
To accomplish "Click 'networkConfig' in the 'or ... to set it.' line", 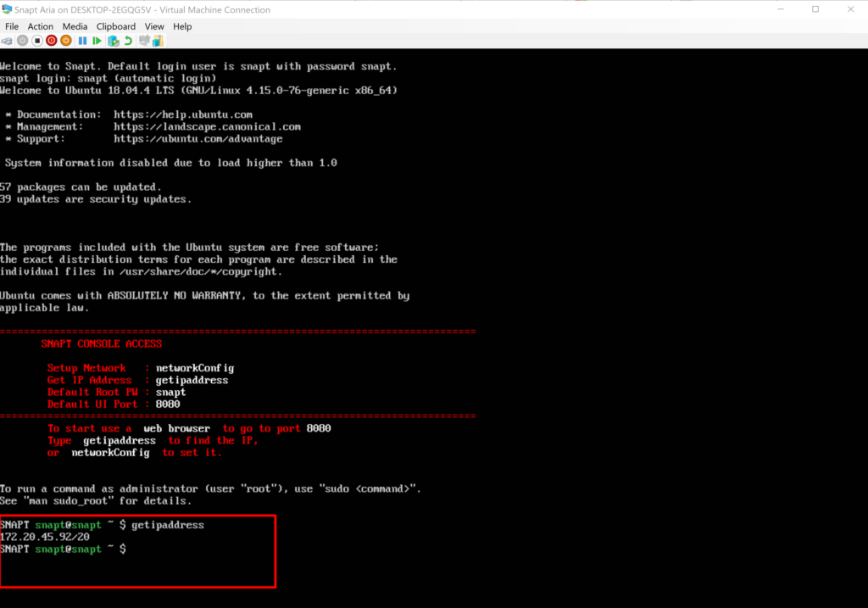I will click(x=110, y=453).
